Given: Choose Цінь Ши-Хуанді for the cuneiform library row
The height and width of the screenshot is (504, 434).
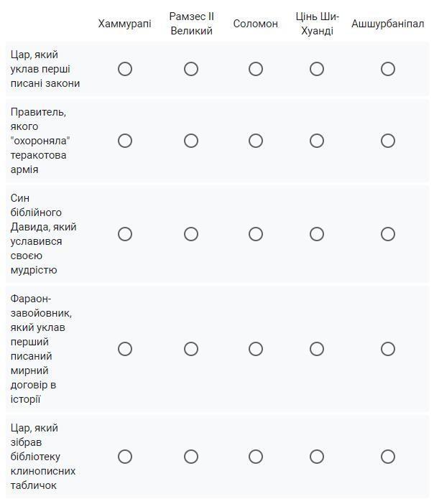Looking at the screenshot, I should pyautogui.click(x=317, y=457).
